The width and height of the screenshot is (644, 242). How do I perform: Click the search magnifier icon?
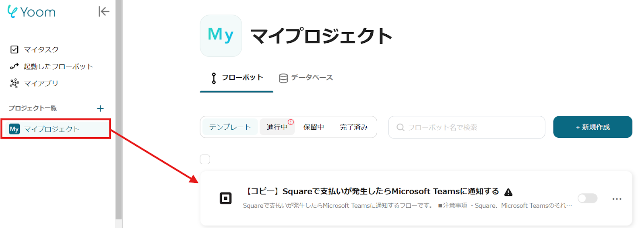point(400,127)
